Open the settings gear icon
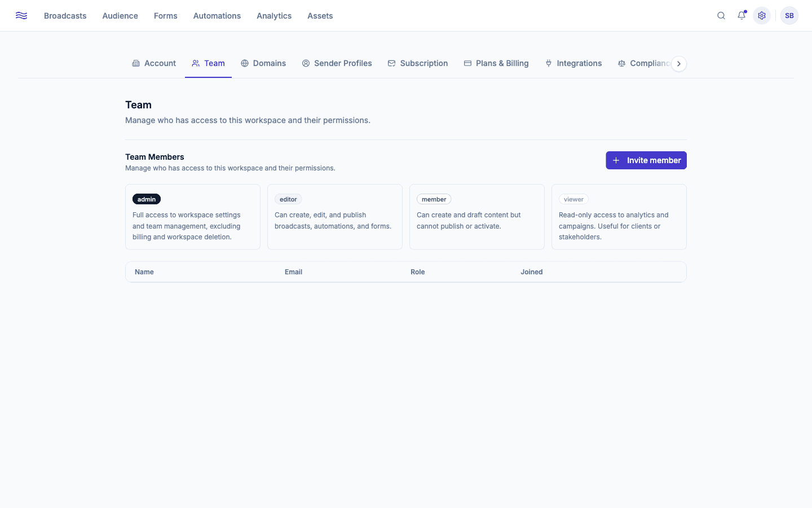The image size is (812, 508). pos(762,16)
